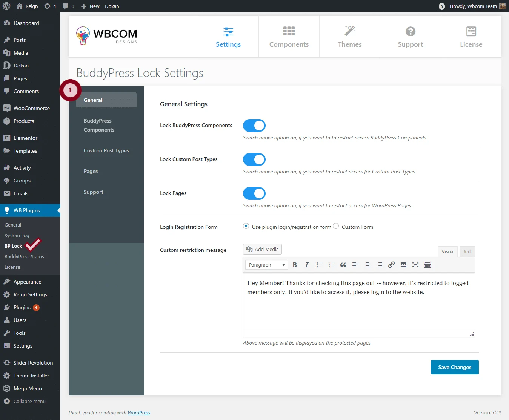Apply italic formatting in the editor
Screen dimensions: 509x420
[x=307, y=265]
